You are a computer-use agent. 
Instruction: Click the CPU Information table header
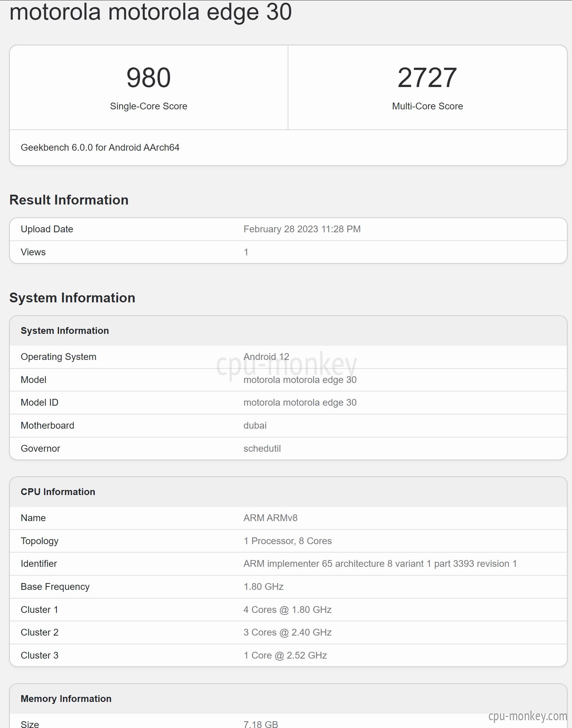58,492
